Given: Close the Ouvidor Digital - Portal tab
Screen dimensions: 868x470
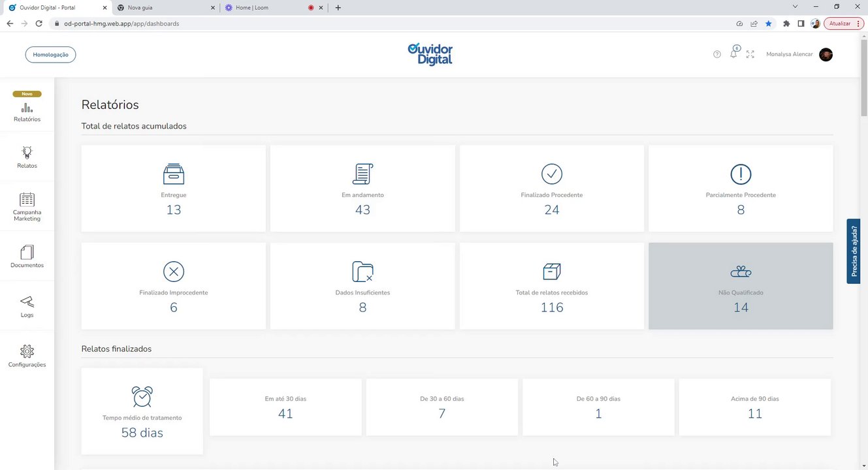Looking at the screenshot, I should (x=104, y=8).
